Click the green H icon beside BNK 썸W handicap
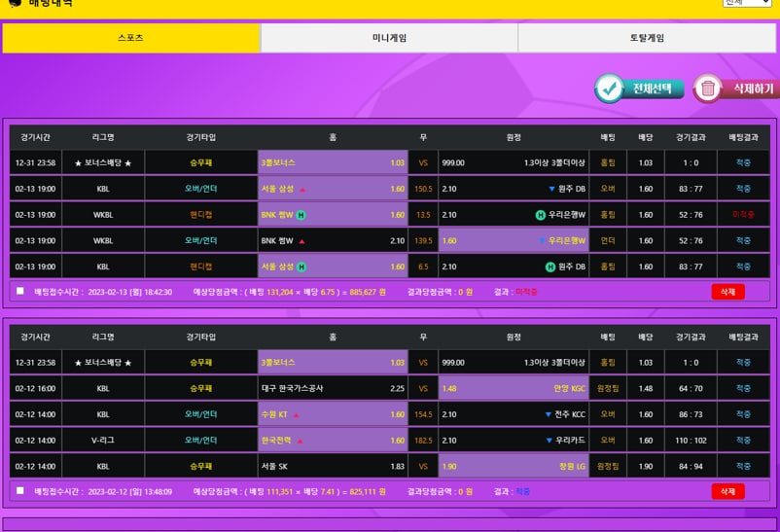Image resolution: width=780 pixels, height=532 pixels. [x=301, y=215]
